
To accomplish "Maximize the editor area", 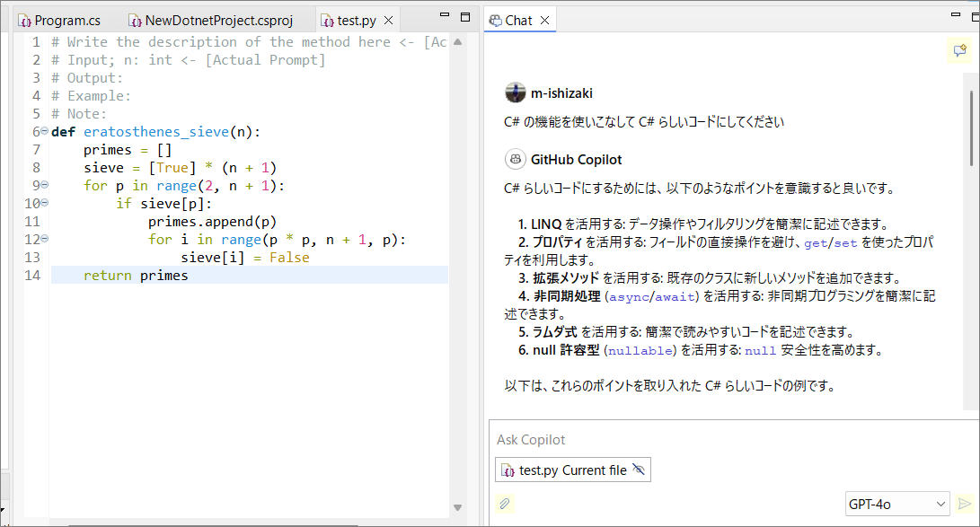I will tap(465, 17).
